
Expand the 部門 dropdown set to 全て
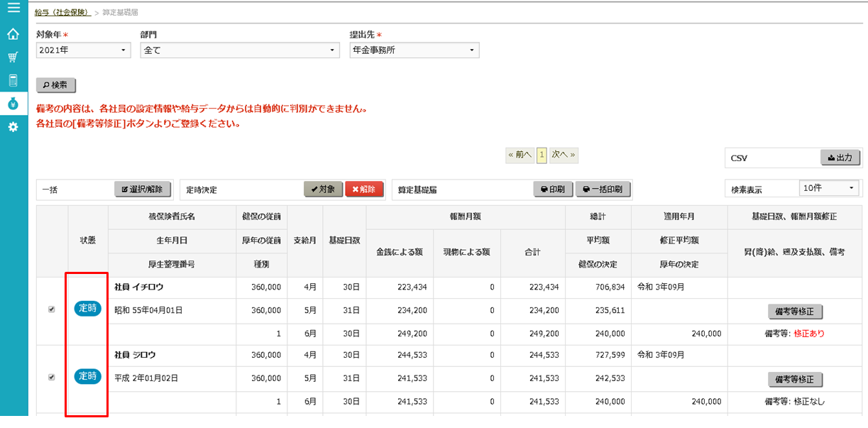click(239, 50)
